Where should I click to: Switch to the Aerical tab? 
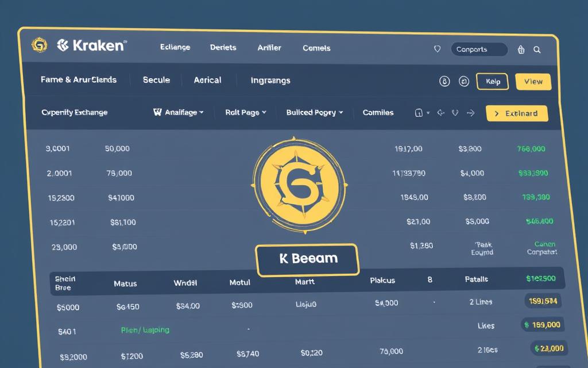point(207,80)
